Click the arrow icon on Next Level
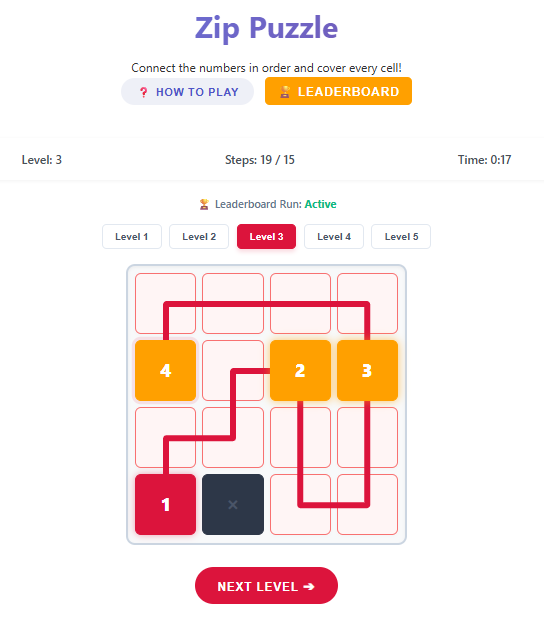This screenshot has height=618, width=544. click(309, 586)
